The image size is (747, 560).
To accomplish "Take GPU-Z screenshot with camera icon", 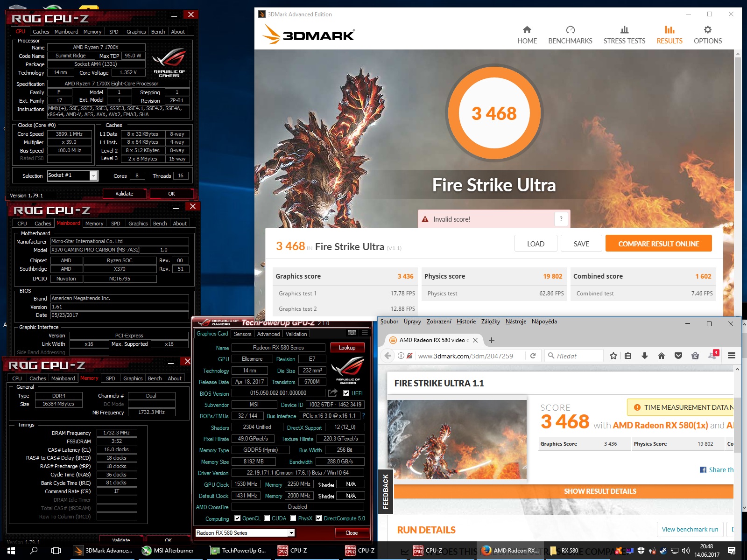I will (352, 333).
